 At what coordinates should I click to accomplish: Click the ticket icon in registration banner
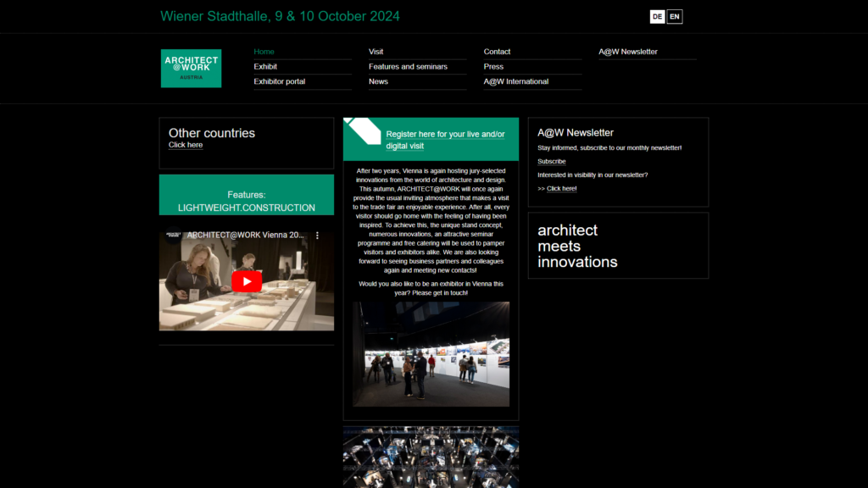363,130
